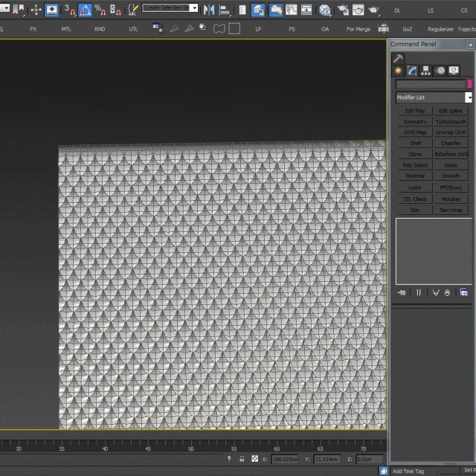Viewport: 476px width, 476px height.
Task: Open Configure Modifier Sets icon
Action: (464, 292)
